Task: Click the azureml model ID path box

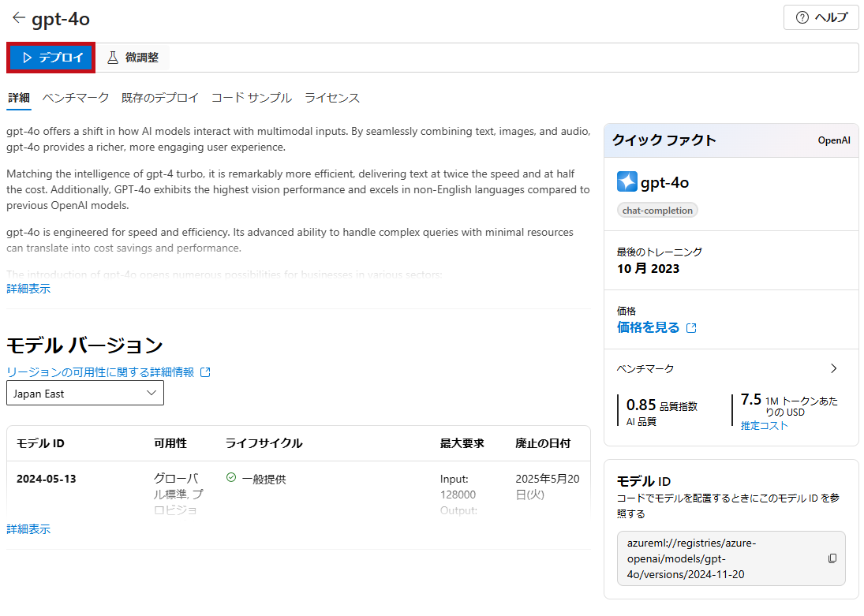Action: pos(731,558)
